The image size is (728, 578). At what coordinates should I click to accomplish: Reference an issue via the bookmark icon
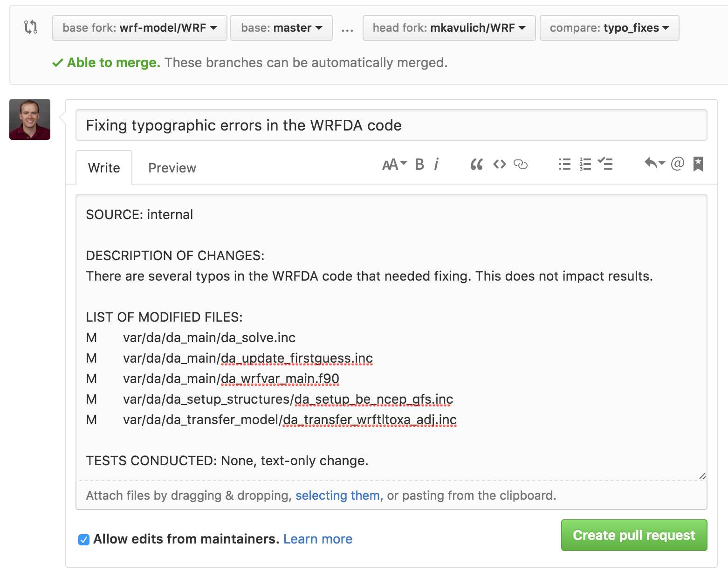(698, 164)
